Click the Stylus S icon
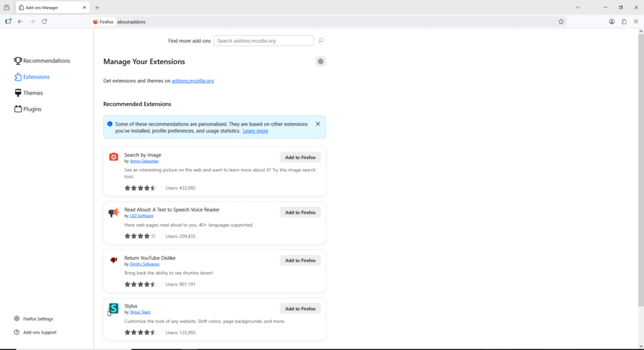This screenshot has height=350, width=644. tap(114, 308)
